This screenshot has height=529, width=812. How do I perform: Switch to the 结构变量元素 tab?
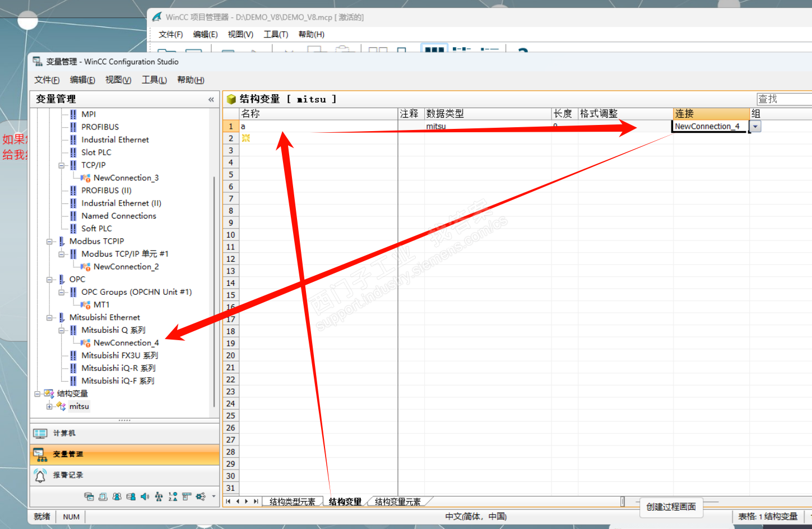[x=397, y=502]
